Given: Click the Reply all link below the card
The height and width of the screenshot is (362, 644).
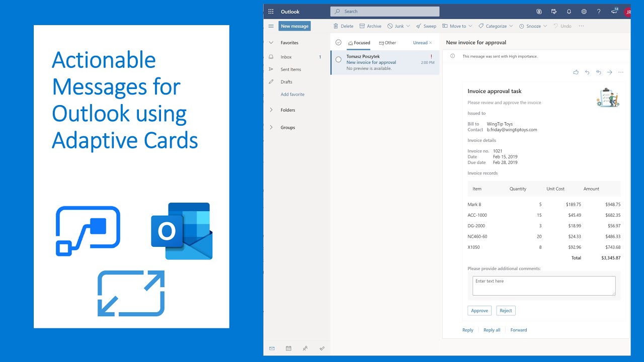Looking at the screenshot, I should (492, 330).
